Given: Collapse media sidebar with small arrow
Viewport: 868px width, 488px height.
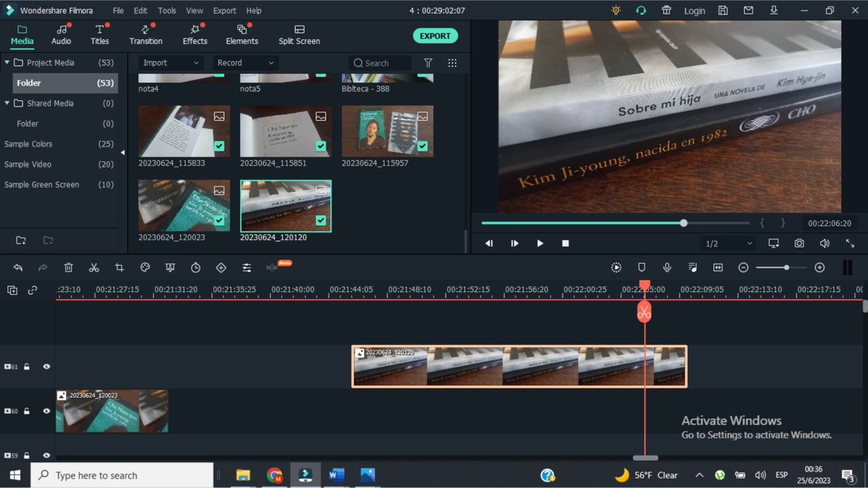Looking at the screenshot, I should (122, 153).
